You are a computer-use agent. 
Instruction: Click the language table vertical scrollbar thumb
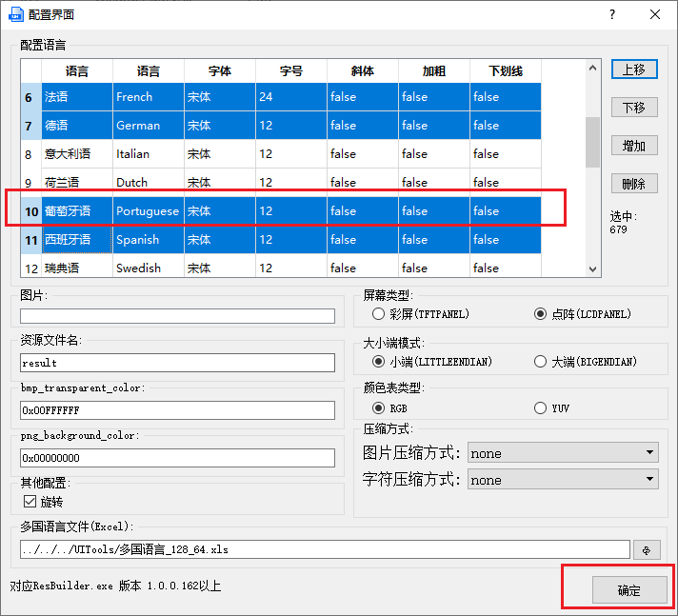(593, 142)
